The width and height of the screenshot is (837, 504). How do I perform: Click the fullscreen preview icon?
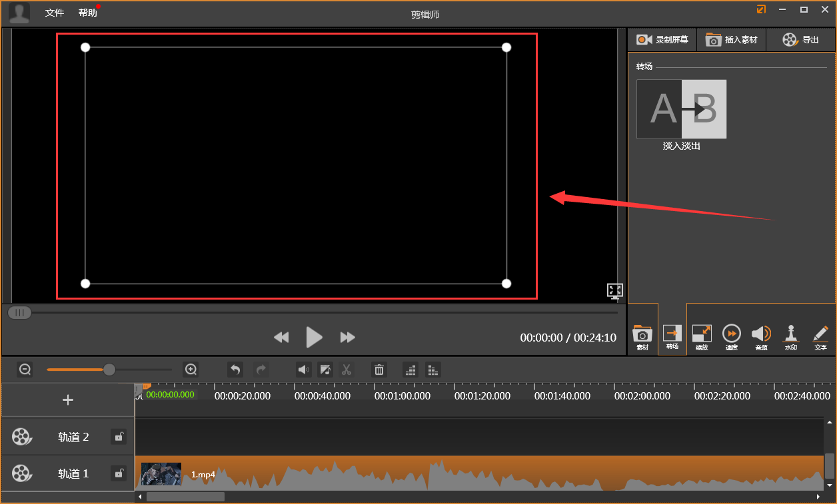[x=615, y=291]
